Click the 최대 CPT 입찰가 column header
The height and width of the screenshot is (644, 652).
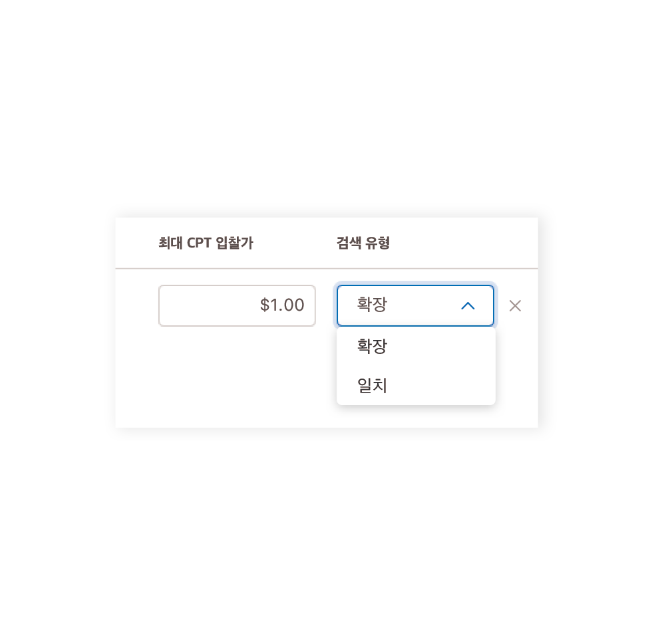pos(206,243)
